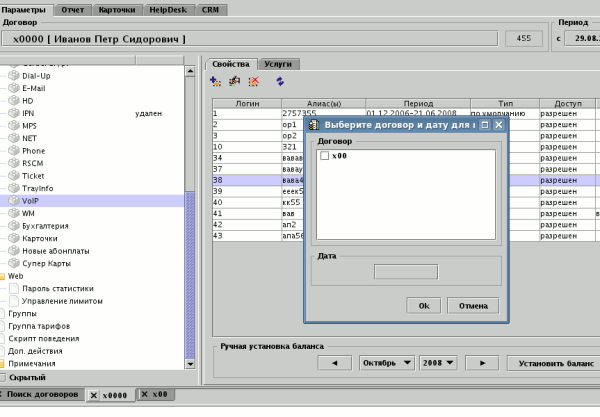
Task: Close the x0000 tab with its X icon
Action: click(94, 395)
